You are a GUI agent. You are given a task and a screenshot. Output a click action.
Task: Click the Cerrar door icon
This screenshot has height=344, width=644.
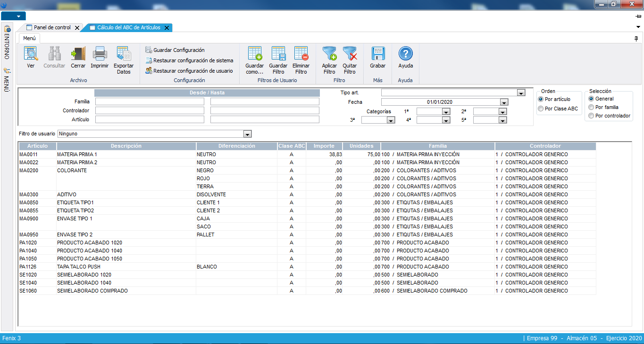point(78,54)
